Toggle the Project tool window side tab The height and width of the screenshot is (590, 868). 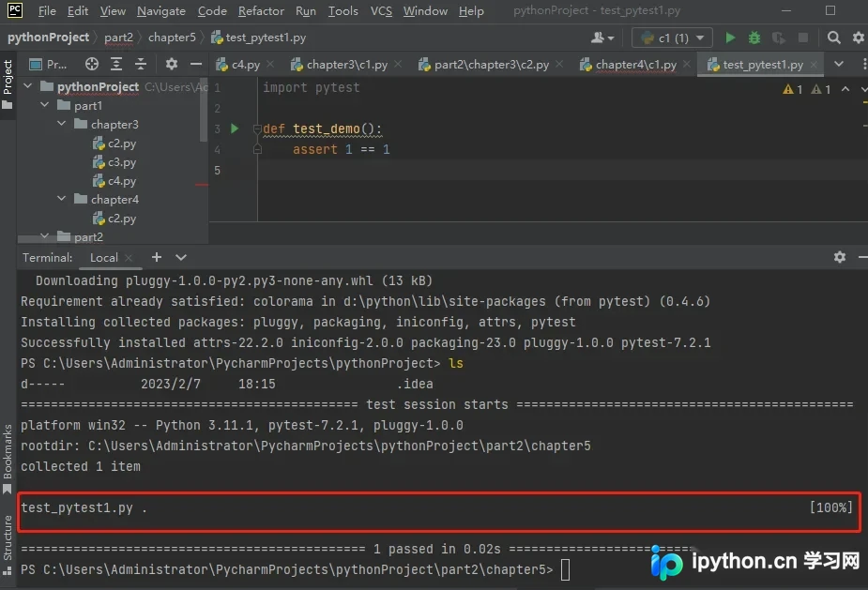tap(8, 84)
